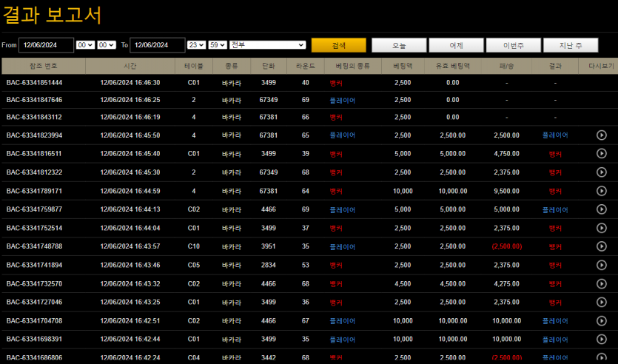Screen dimensions: 618x364
Task: Click table C10 cell
Action: [193, 246]
